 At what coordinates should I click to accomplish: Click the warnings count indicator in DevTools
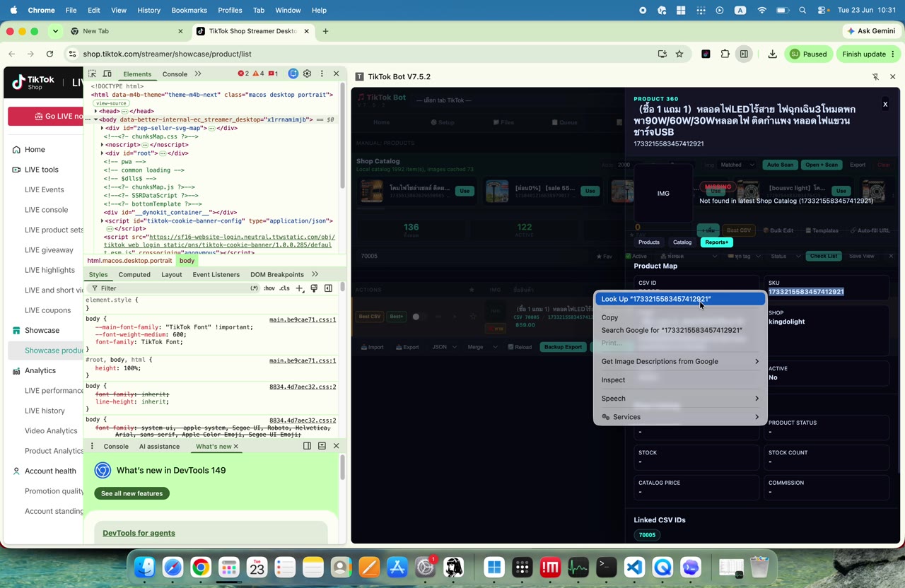[x=258, y=73]
